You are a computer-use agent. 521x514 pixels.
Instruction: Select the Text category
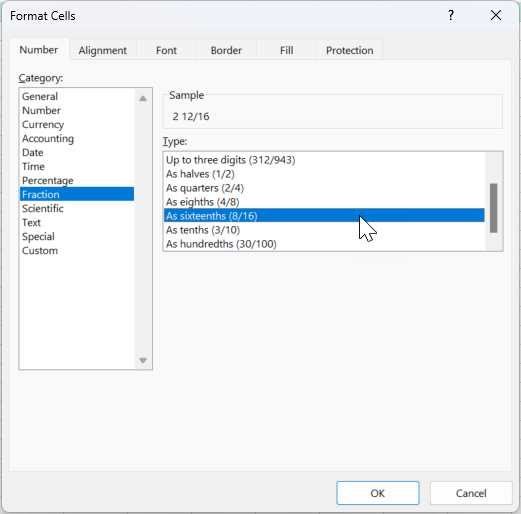pyautogui.click(x=77, y=222)
